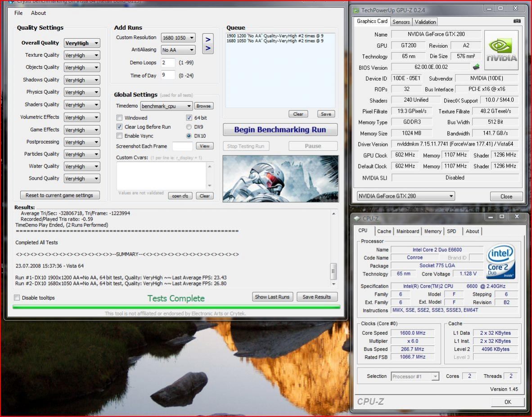Select the 1900 1200 queue entry
Image resolution: width=532 pixels, height=417 pixels.
(x=275, y=36)
